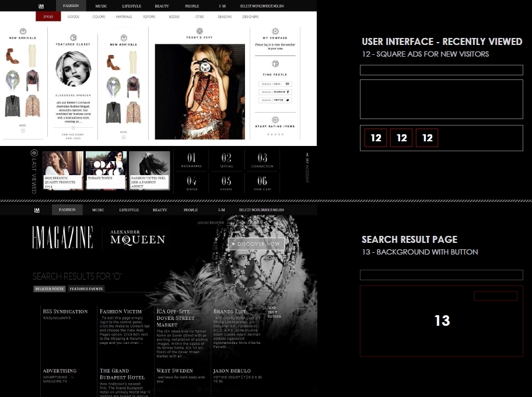Open the Lifestyle menu on the closet page navbar
This screenshot has height=397, width=532.
pyautogui.click(x=132, y=6)
